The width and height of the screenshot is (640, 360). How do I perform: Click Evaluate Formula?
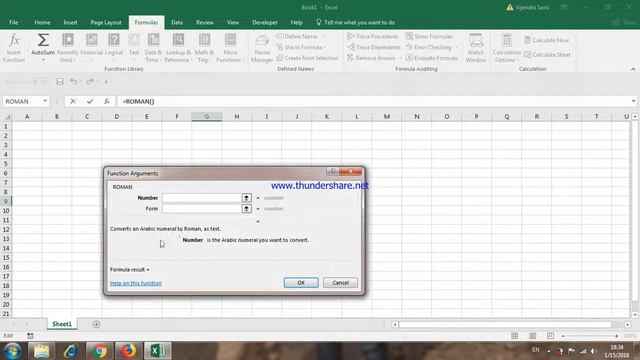coord(432,58)
